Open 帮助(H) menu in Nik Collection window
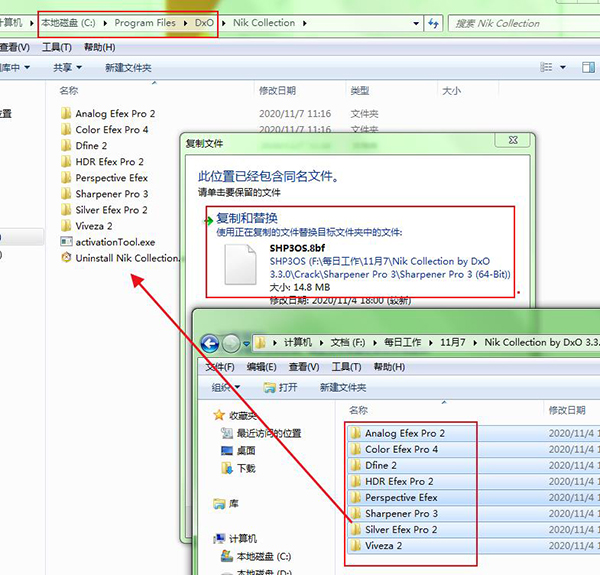Image resolution: width=600 pixels, height=575 pixels. pos(99,47)
